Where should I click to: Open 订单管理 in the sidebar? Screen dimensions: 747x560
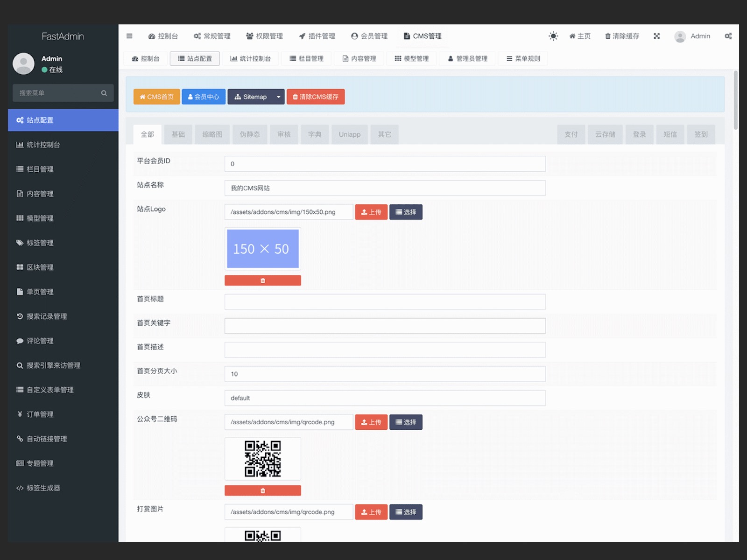coord(63,414)
